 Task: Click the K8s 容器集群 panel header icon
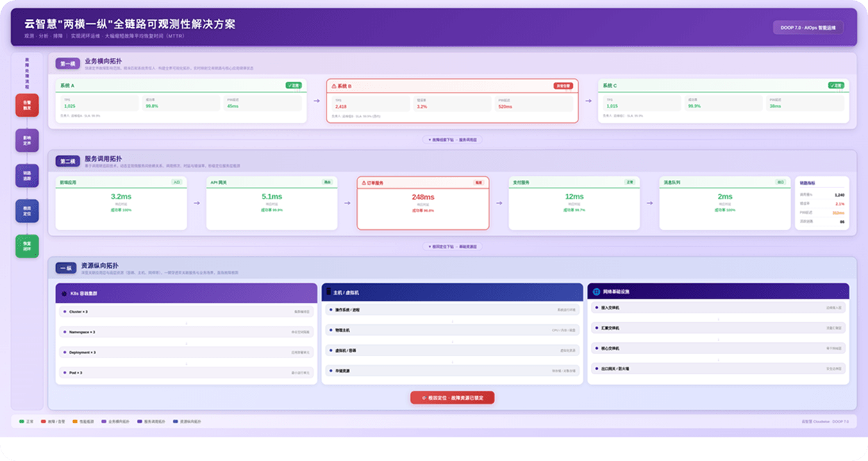[x=66, y=292]
